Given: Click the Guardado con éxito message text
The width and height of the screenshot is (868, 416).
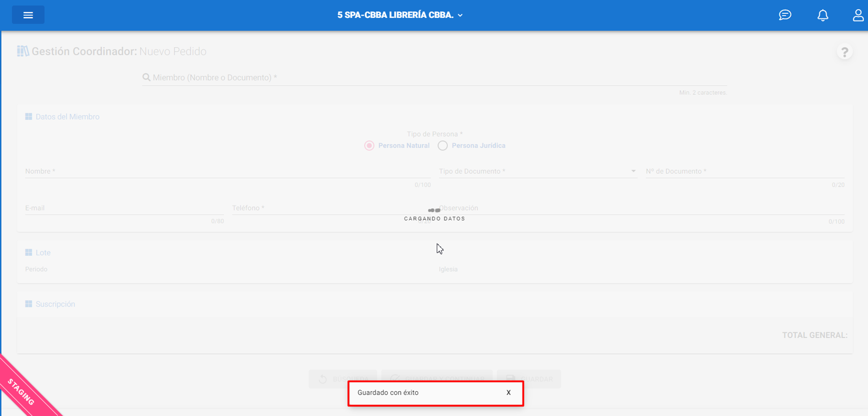Looking at the screenshot, I should click(x=388, y=392).
